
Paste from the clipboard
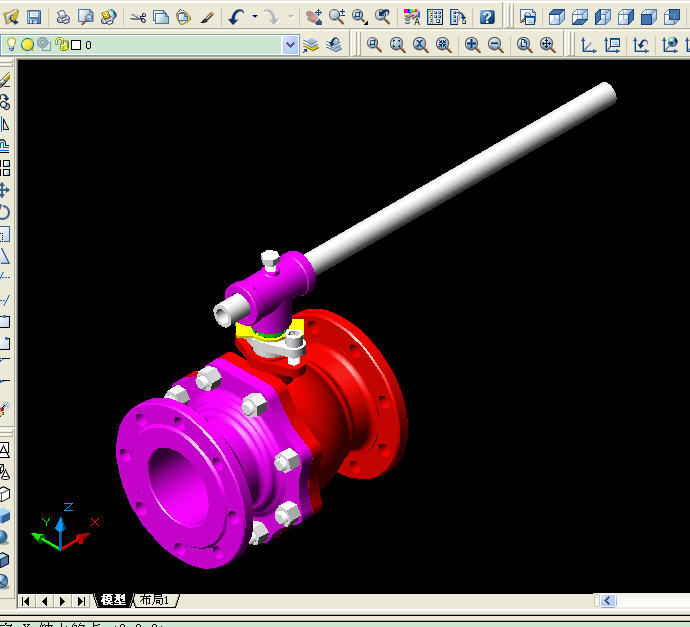click(184, 18)
